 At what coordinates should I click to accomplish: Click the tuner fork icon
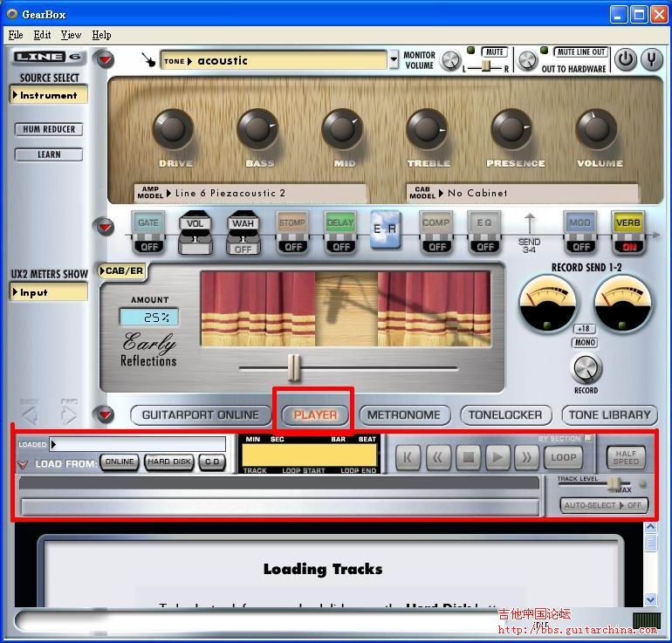point(651,60)
